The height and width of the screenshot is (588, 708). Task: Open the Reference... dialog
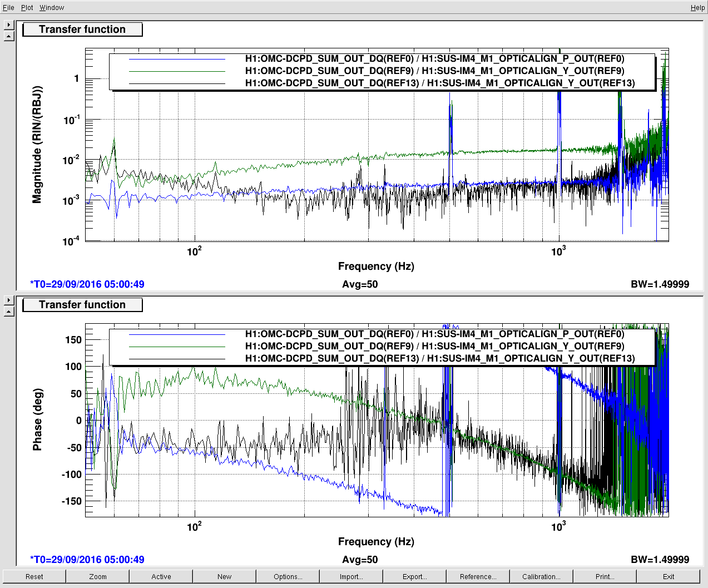pyautogui.click(x=478, y=576)
